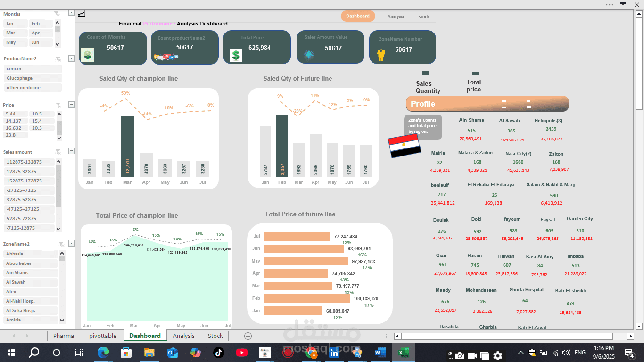
Task: Collapse the ProductName2 slicer group
Action: (x=72, y=58)
